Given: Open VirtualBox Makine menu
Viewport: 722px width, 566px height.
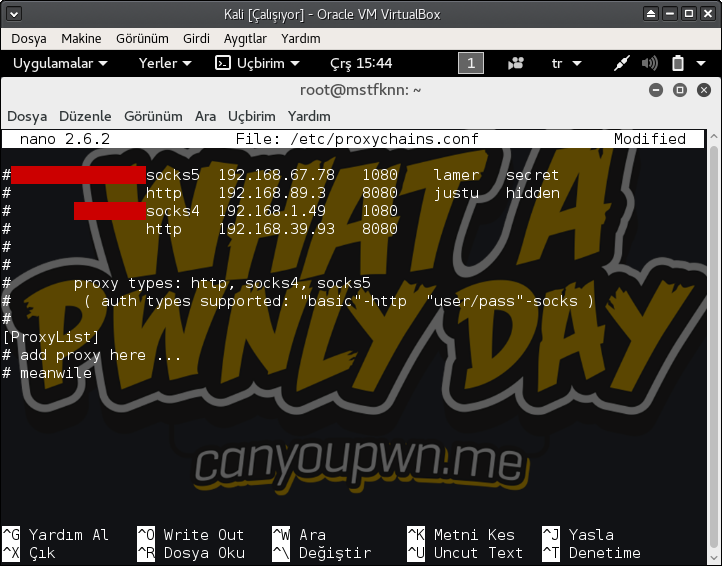Looking at the screenshot, I should (81, 38).
